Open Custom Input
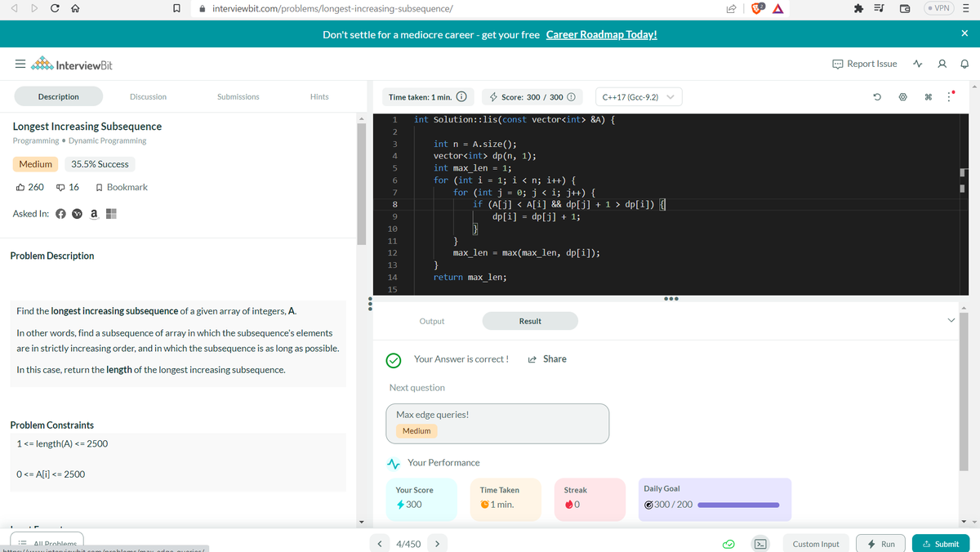 coord(816,544)
